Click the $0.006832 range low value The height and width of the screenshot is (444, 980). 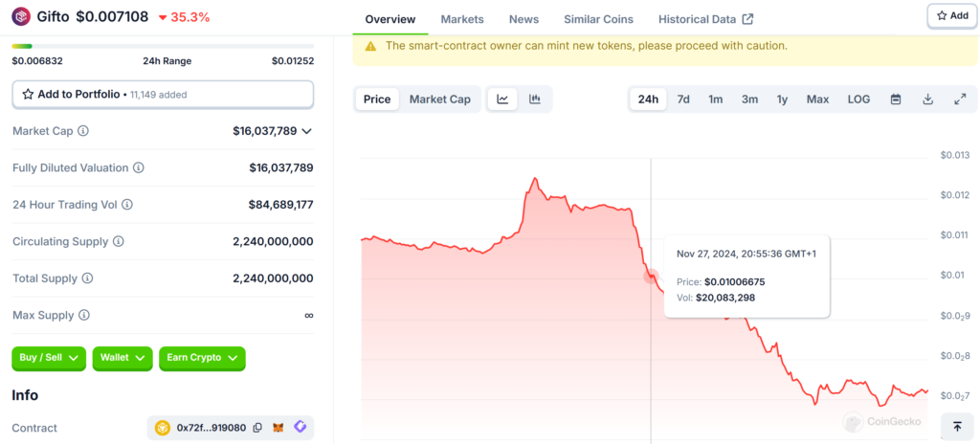tap(37, 60)
